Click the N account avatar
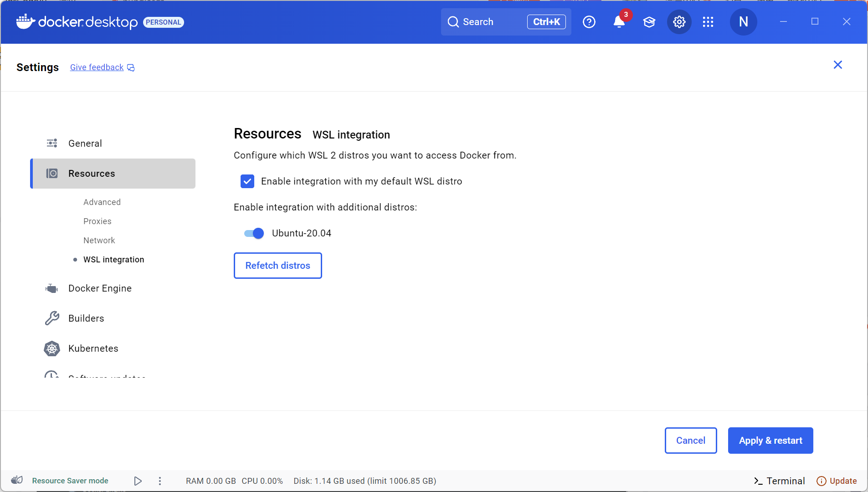The height and width of the screenshot is (492, 868). point(743,21)
